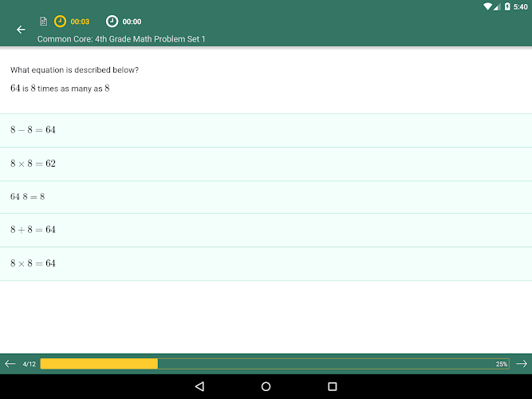Tap Android back navigation button
The image size is (532, 399).
(199, 386)
